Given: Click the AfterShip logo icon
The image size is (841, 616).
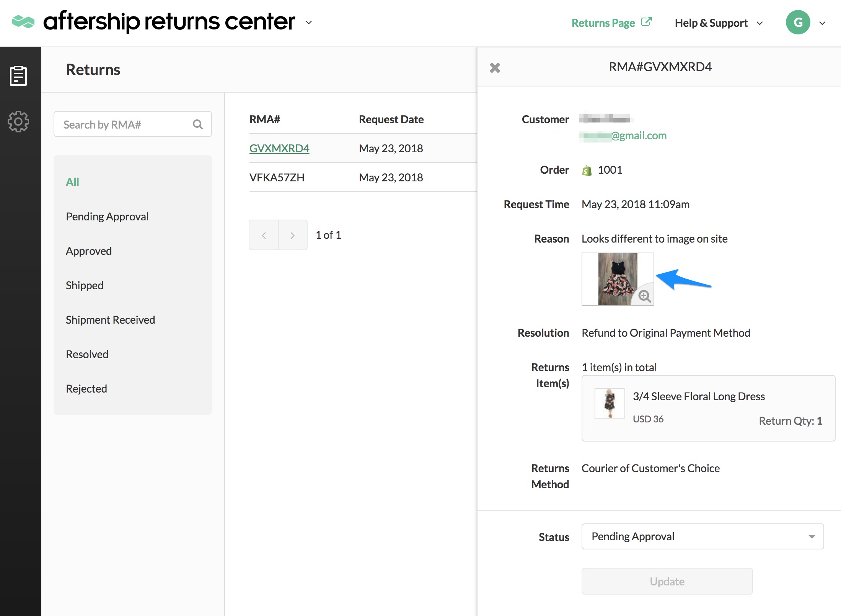Looking at the screenshot, I should (x=23, y=22).
